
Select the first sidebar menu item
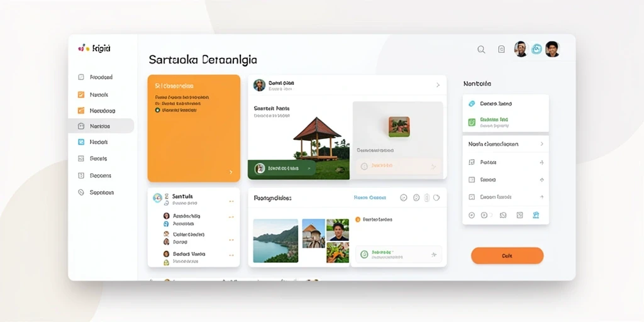(101, 77)
